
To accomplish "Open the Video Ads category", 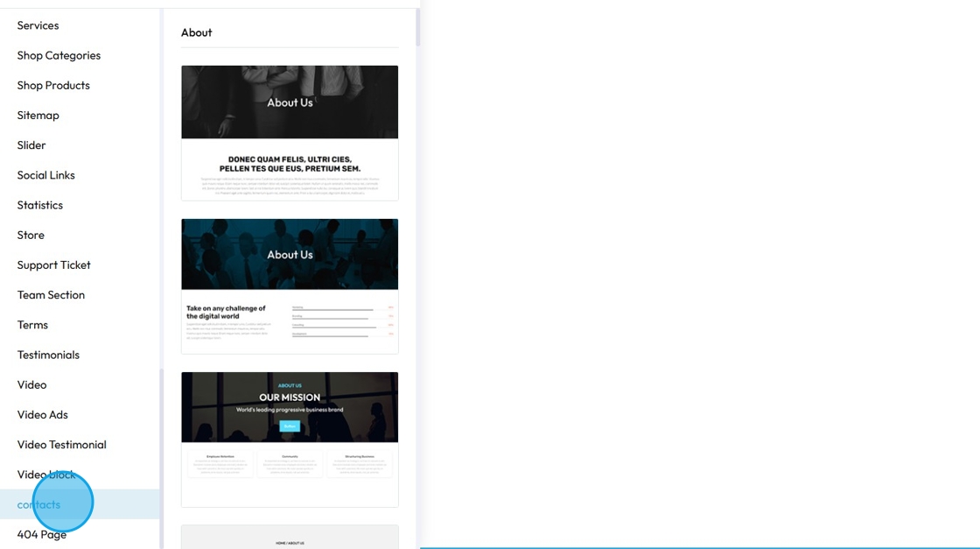I will pos(43,415).
